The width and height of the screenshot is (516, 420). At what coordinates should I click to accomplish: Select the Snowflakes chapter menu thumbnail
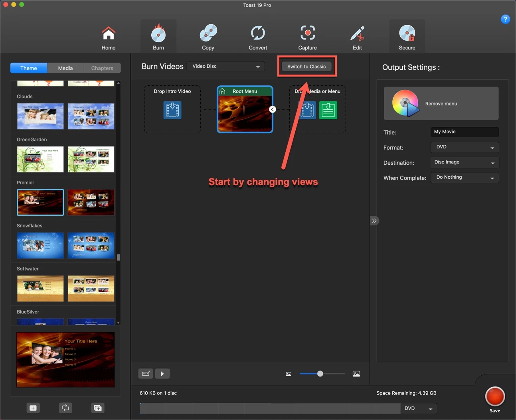[x=91, y=245]
